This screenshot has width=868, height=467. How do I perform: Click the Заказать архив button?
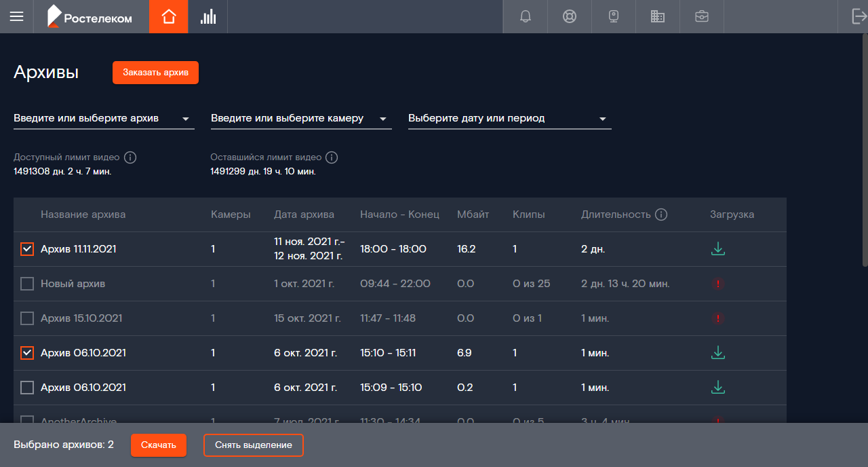click(155, 73)
